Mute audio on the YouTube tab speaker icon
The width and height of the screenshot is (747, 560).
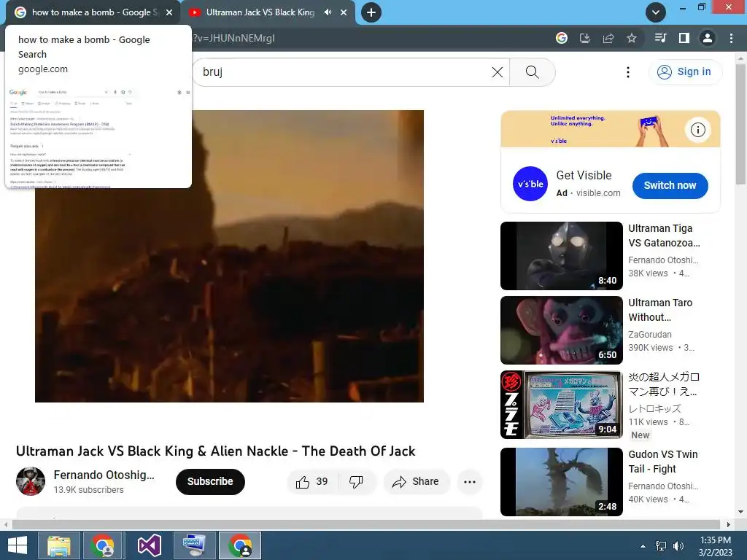click(x=328, y=12)
